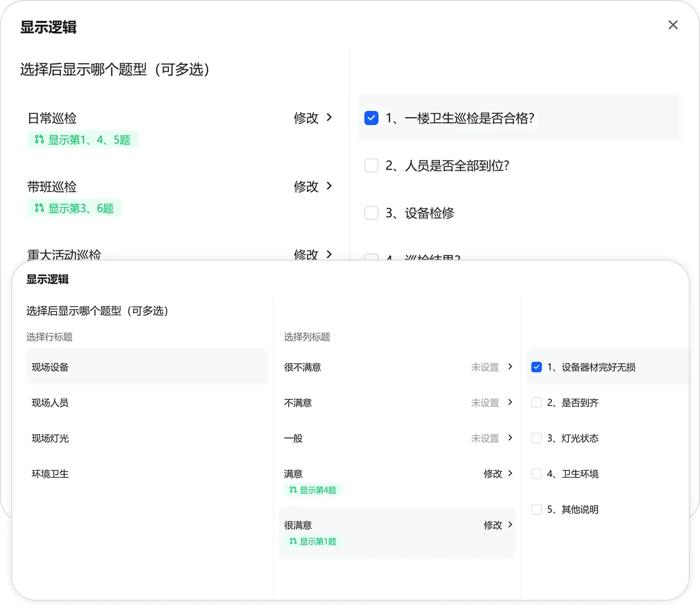This screenshot has height=611, width=700.
Task: Open chevron next to 重大活动巡检 修改
Action: pyautogui.click(x=329, y=254)
